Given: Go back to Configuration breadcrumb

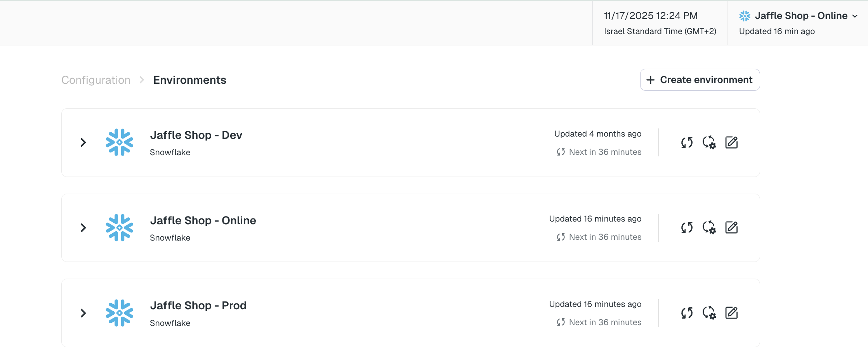Looking at the screenshot, I should 96,80.
